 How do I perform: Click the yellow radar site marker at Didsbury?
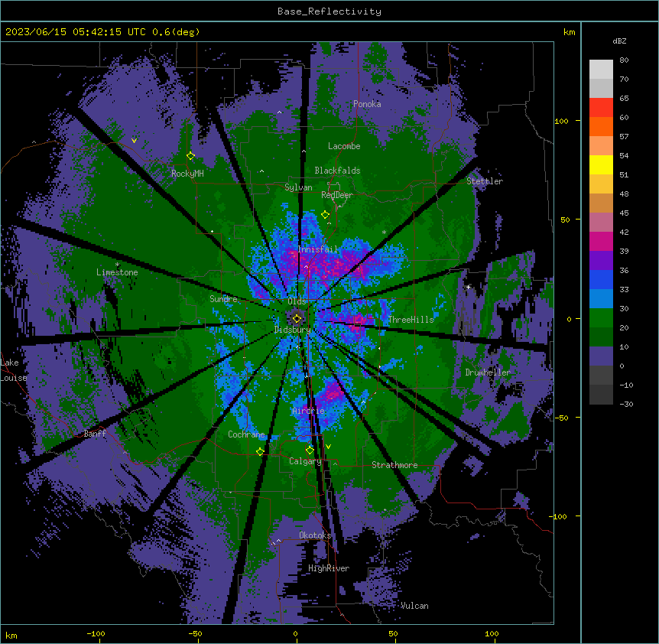[x=297, y=318]
